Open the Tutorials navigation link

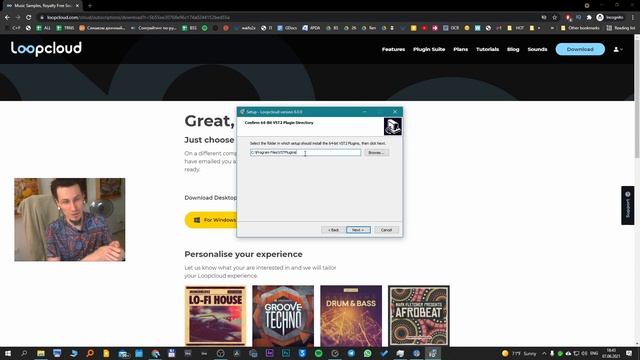click(x=487, y=49)
